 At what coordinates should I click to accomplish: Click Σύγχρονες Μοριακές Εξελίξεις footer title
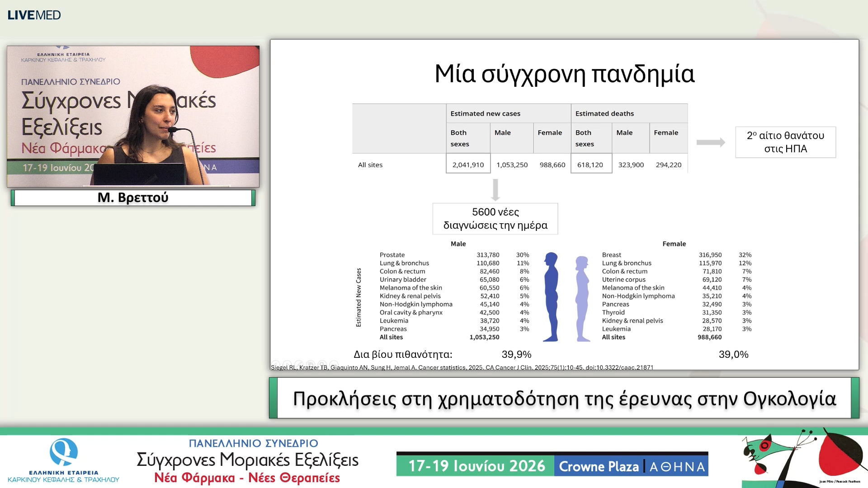click(x=247, y=460)
